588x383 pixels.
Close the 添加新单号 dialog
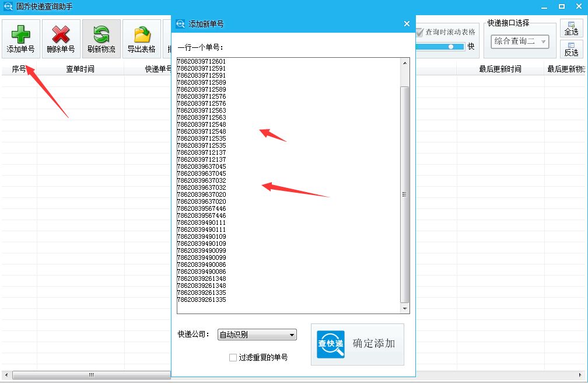click(407, 24)
